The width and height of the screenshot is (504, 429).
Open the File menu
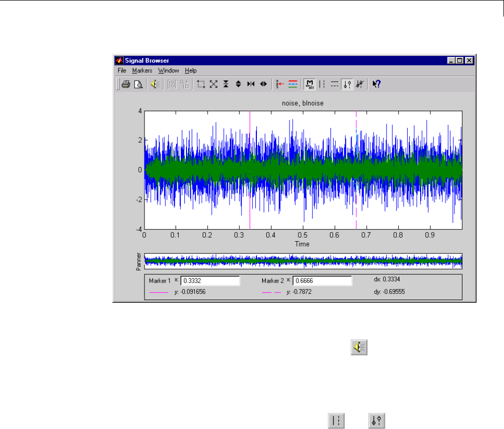(122, 71)
